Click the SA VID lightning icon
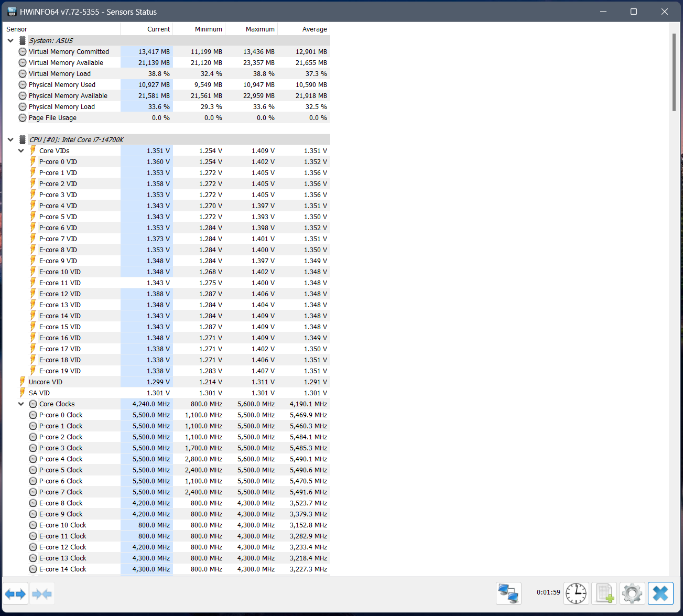683x616 pixels. coord(23,393)
